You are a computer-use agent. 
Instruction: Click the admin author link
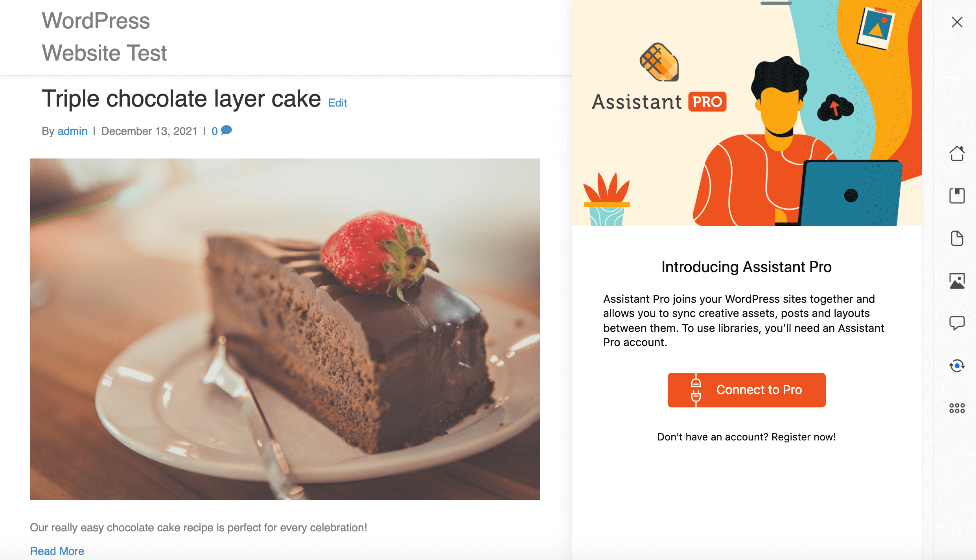pos(72,131)
